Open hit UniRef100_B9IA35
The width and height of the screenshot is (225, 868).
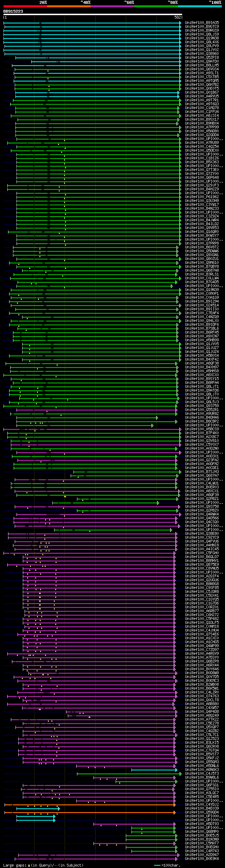pos(202,23)
